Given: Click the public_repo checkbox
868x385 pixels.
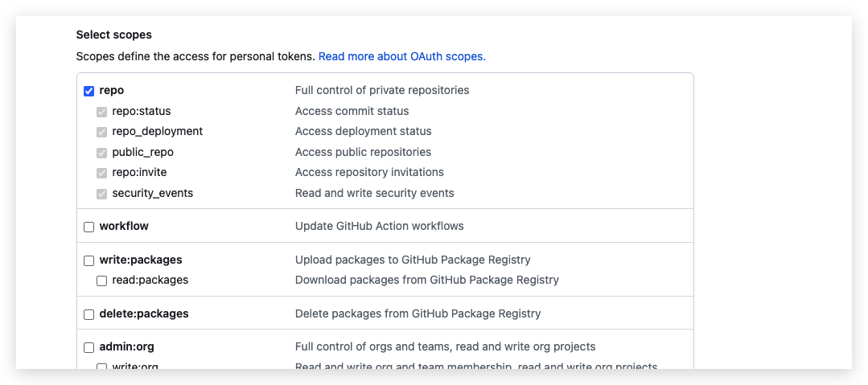Looking at the screenshot, I should pos(102,153).
